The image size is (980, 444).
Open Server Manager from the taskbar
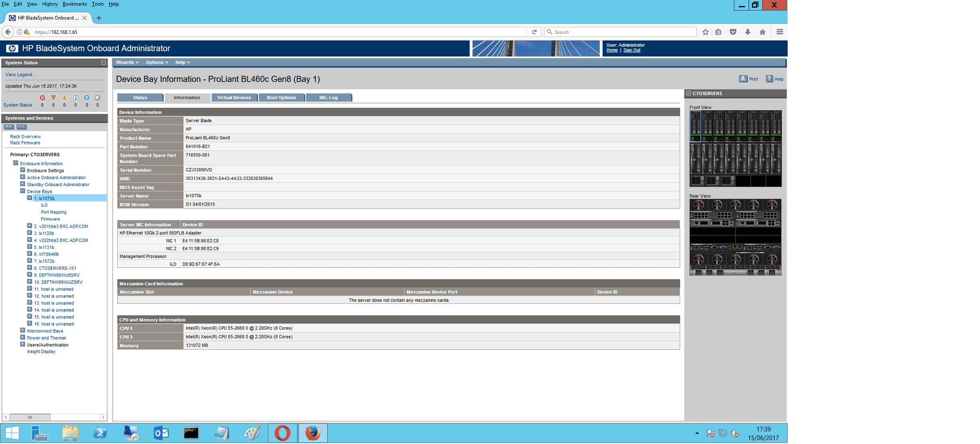point(39,433)
